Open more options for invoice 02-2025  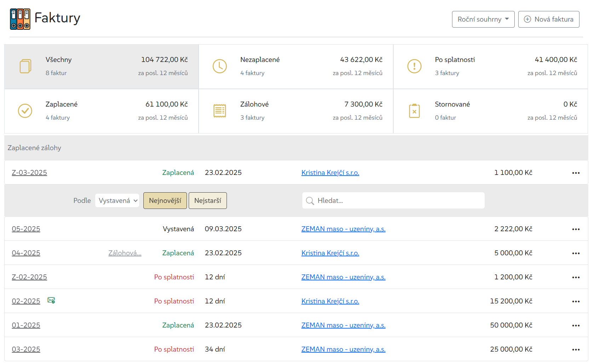[x=576, y=301]
